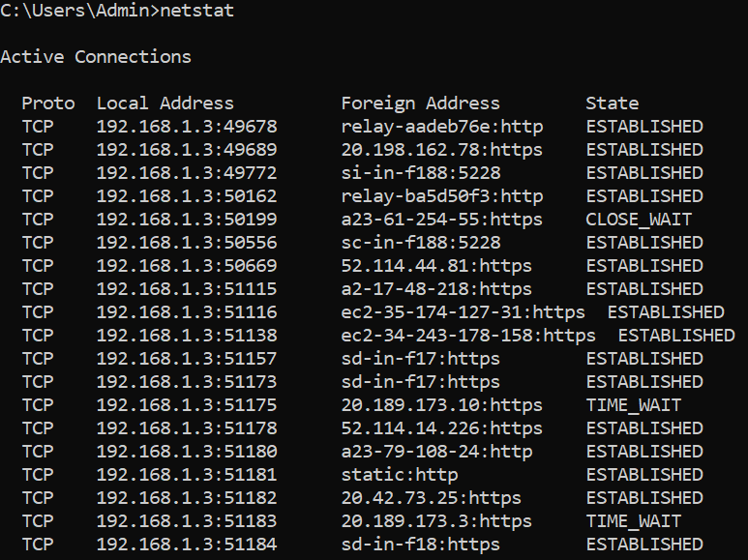The height and width of the screenshot is (560, 748).
Task: Click local address 192.168.1.3:51180
Action: [x=187, y=452]
